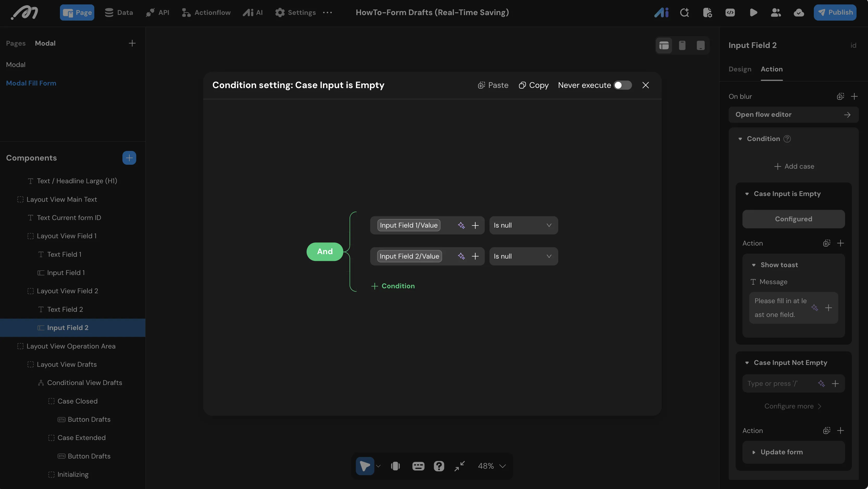Click AI sparkle in toast Message field
Image resolution: width=868 pixels, height=489 pixels.
coord(814,308)
